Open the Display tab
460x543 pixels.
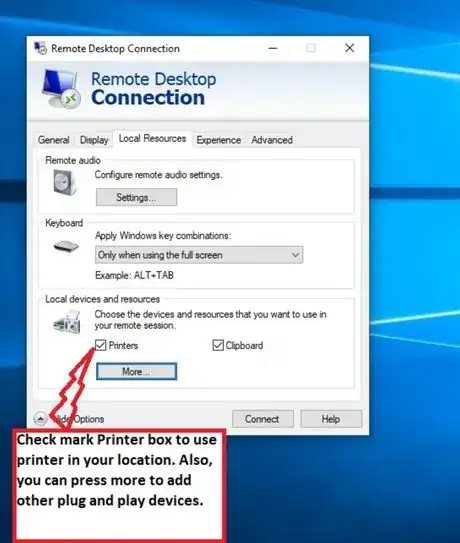pyautogui.click(x=94, y=140)
